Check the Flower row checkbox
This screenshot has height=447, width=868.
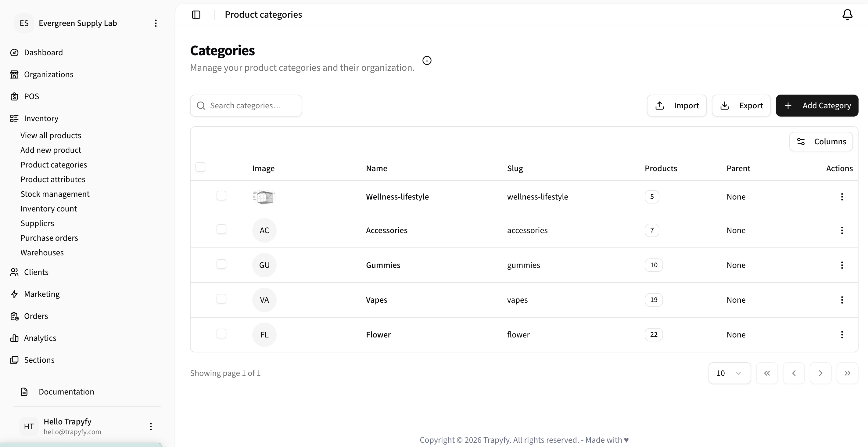point(221,334)
